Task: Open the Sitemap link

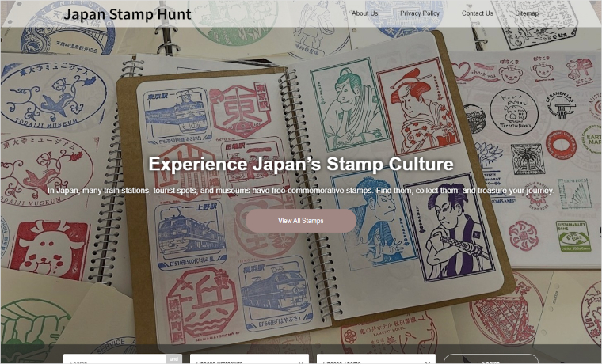Action: coord(527,13)
